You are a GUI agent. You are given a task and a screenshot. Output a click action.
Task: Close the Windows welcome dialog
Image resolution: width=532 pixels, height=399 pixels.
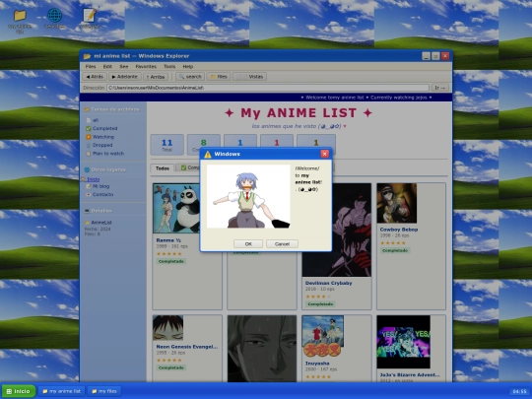(x=325, y=154)
